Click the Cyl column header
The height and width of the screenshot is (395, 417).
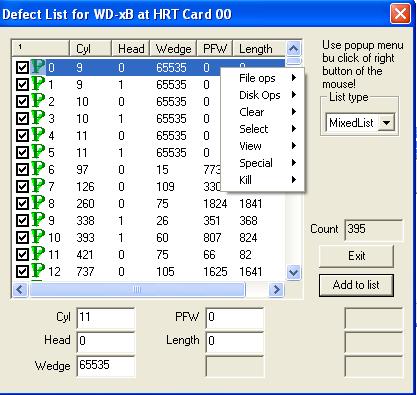(x=90, y=49)
